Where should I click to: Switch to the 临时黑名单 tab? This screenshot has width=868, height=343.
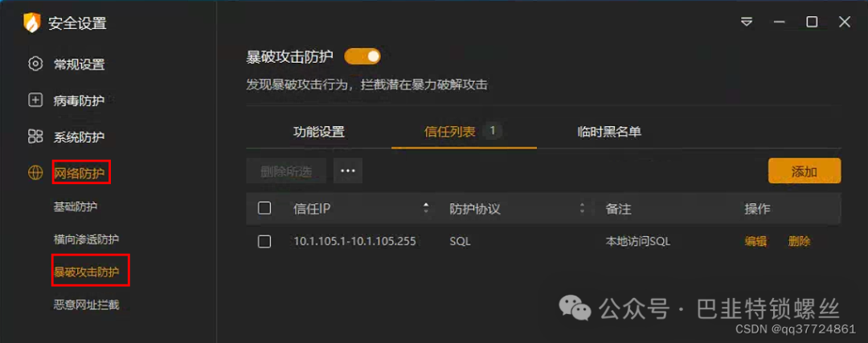pyautogui.click(x=609, y=132)
